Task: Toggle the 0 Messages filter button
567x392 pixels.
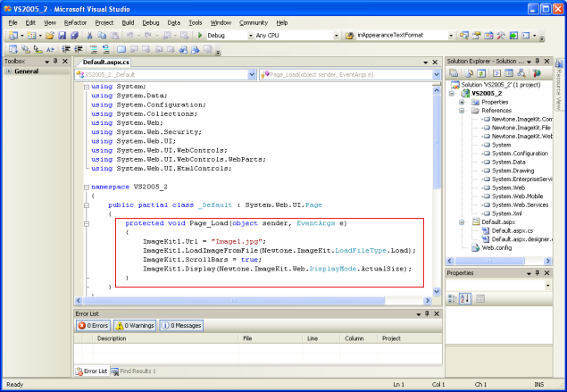Action: point(181,325)
